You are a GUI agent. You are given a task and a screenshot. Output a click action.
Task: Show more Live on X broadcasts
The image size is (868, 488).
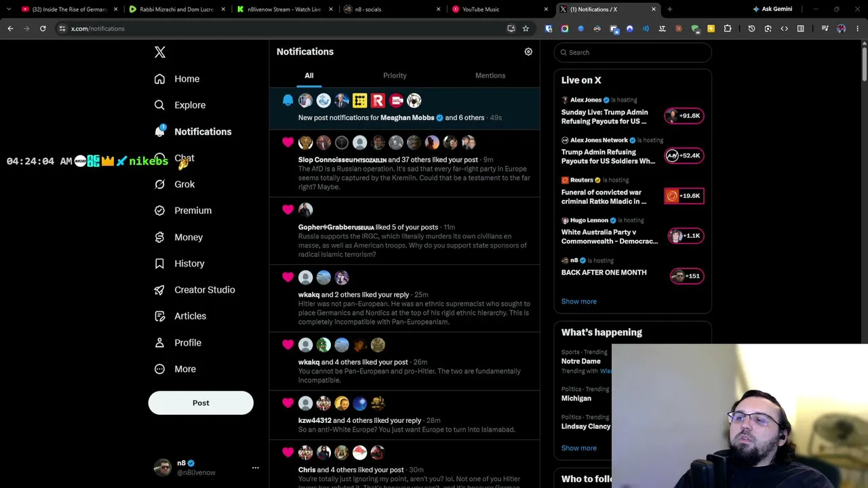pyautogui.click(x=579, y=302)
